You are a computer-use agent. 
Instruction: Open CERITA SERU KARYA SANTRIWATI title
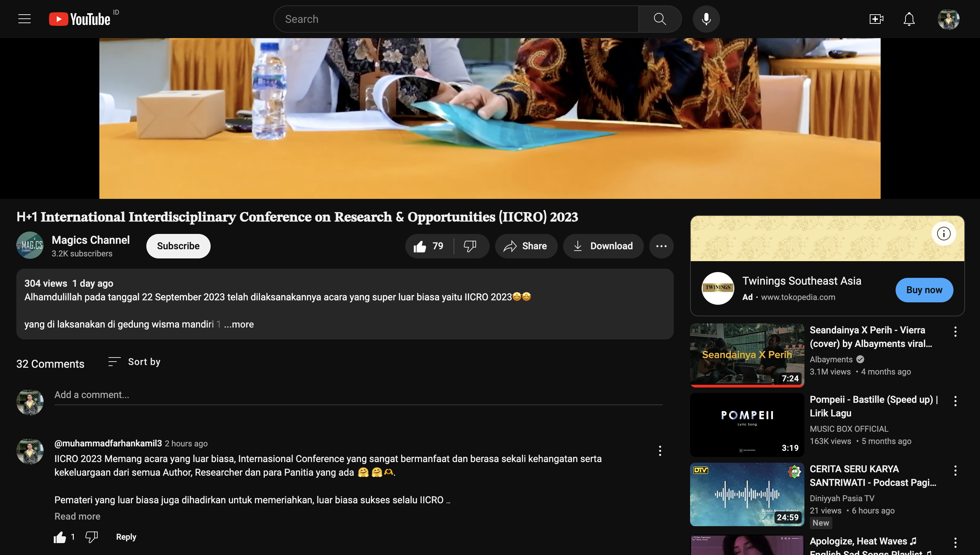pyautogui.click(x=872, y=476)
